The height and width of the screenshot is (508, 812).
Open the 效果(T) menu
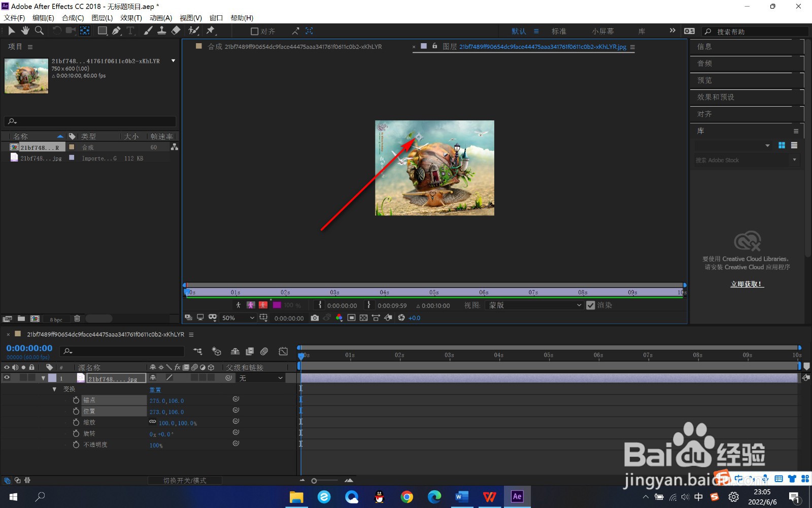point(131,18)
